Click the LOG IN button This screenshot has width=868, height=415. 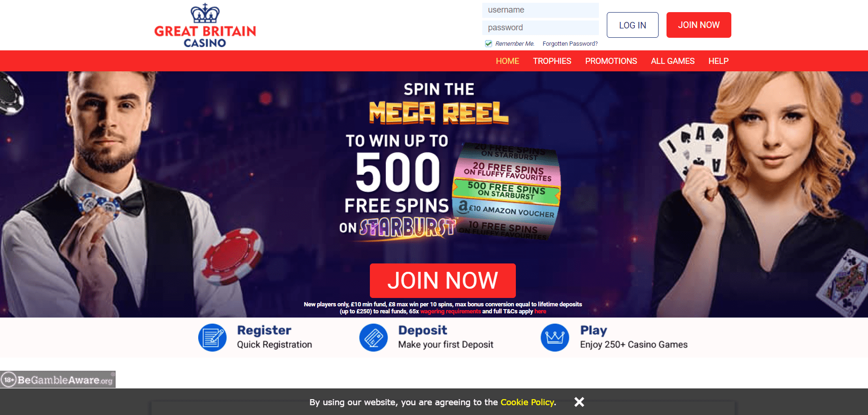tap(632, 25)
